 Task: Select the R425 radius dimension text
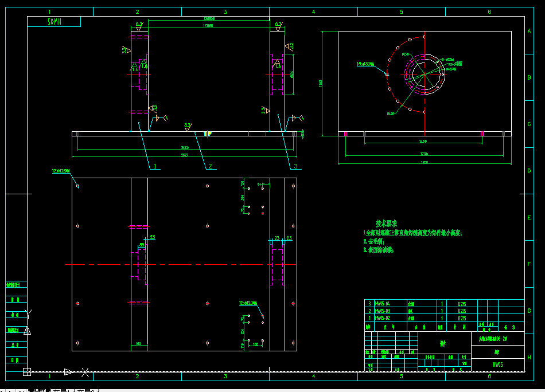click(x=391, y=113)
